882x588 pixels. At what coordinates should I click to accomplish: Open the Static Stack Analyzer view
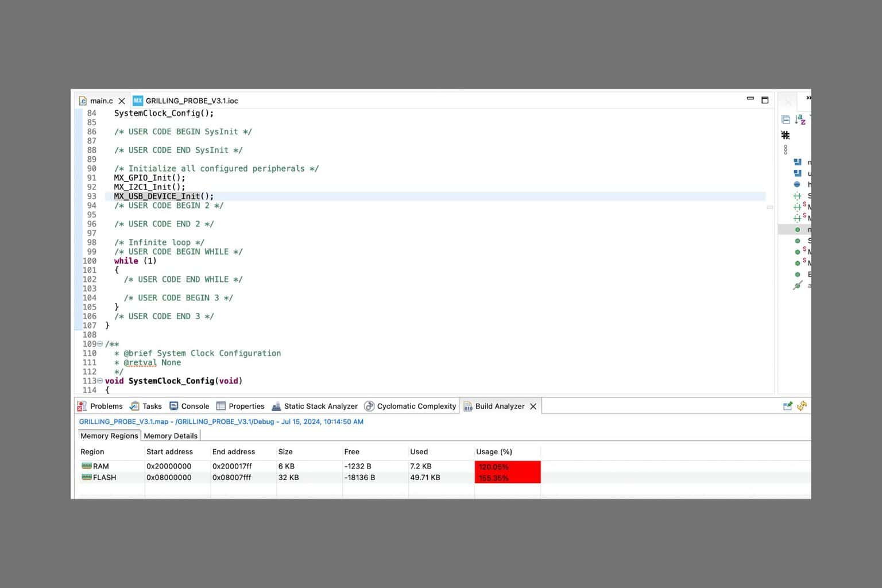315,406
